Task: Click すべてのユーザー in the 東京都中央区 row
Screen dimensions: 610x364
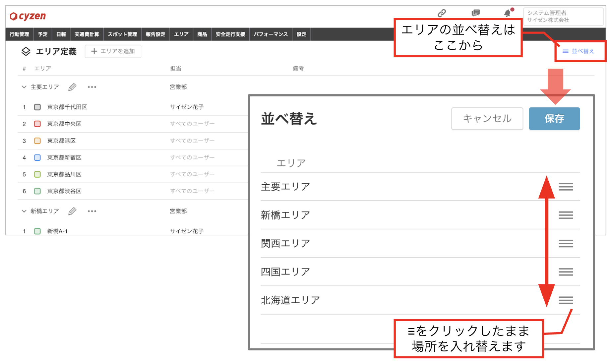Action: click(192, 124)
